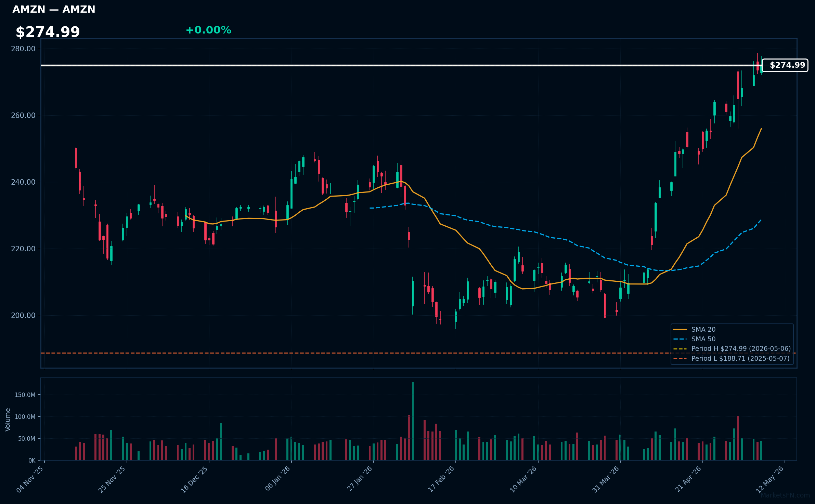Click the 06 Jan '26 date label

pos(277,478)
